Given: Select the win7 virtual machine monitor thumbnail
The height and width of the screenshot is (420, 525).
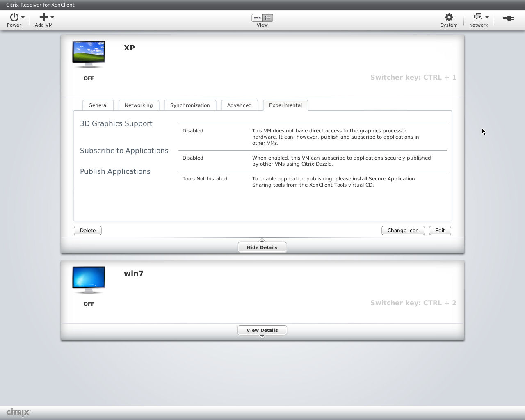Looking at the screenshot, I should click(x=89, y=280).
